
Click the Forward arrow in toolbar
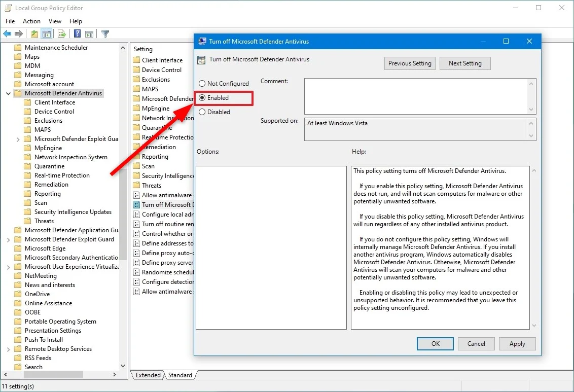click(x=19, y=34)
